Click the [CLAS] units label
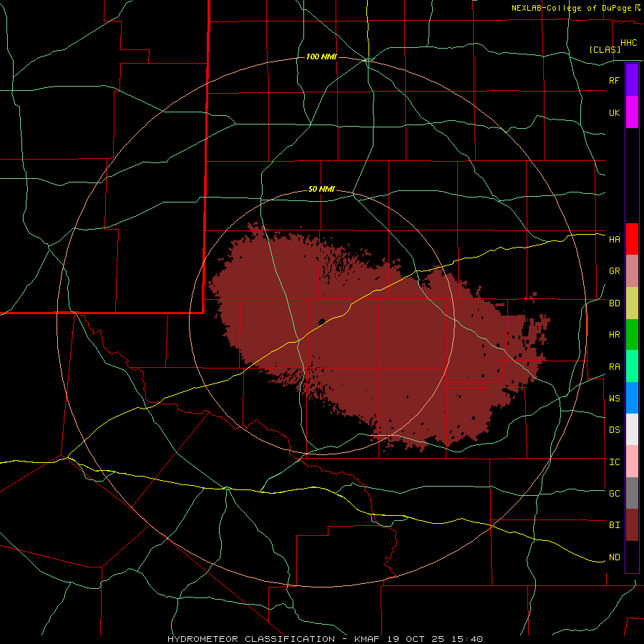Viewport: 644px width, 644px height. point(605,49)
